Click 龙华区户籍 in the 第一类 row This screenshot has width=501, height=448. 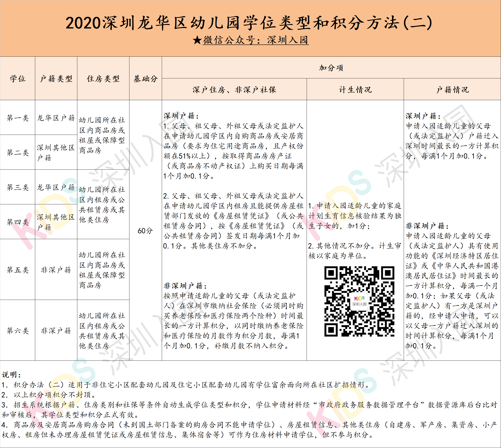(56, 118)
